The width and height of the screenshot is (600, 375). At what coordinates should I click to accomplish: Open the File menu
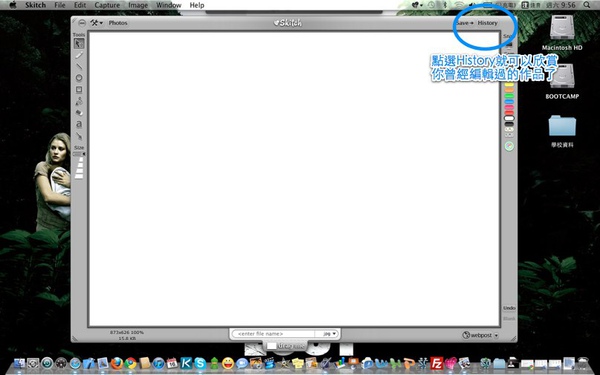[x=60, y=5]
